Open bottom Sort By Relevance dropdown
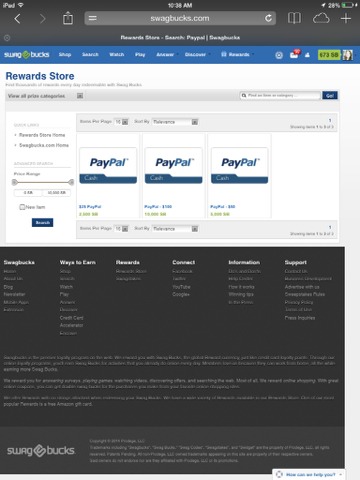This screenshot has width=360, height=480. (x=175, y=229)
